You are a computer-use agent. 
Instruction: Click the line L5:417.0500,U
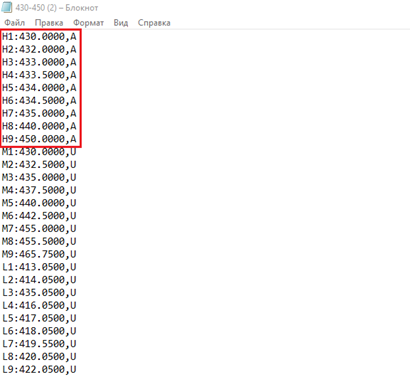coord(39,318)
